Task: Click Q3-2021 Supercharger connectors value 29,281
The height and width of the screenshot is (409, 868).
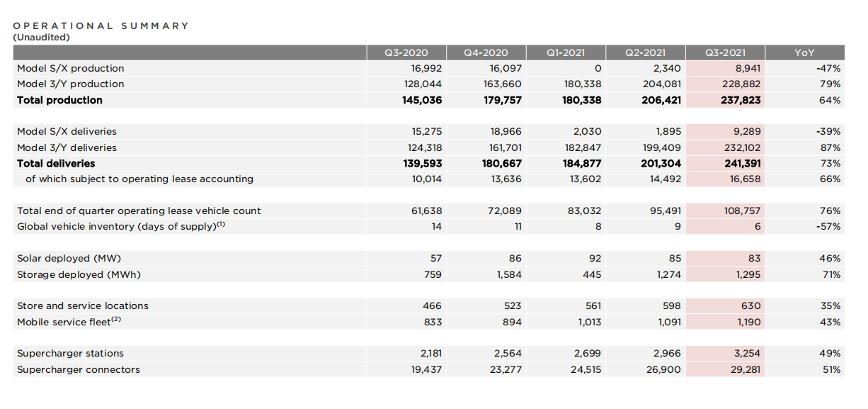Action: (746, 369)
